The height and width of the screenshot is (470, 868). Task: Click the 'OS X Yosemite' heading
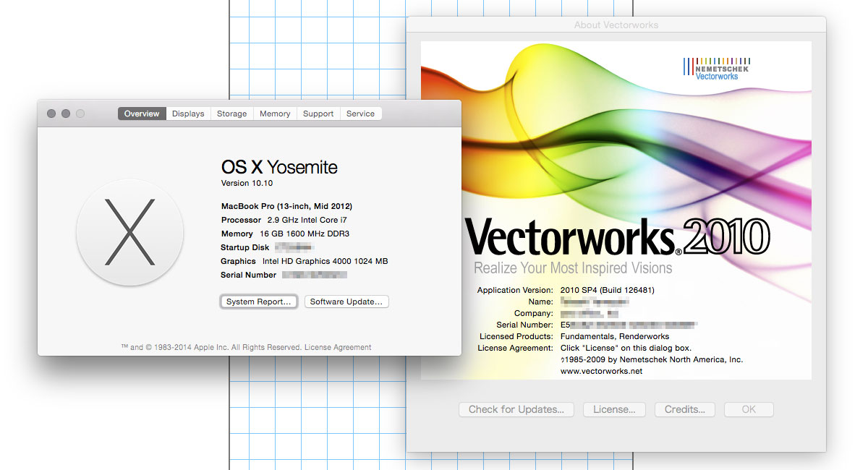point(279,167)
